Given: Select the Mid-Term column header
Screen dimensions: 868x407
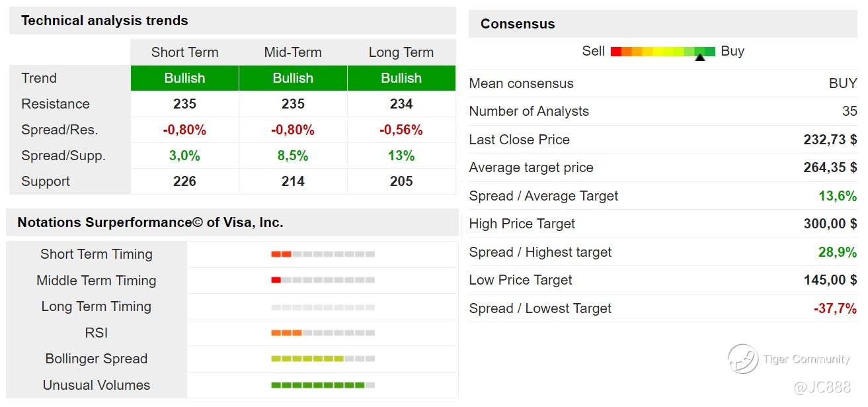Looking at the screenshot, I should point(293,52).
